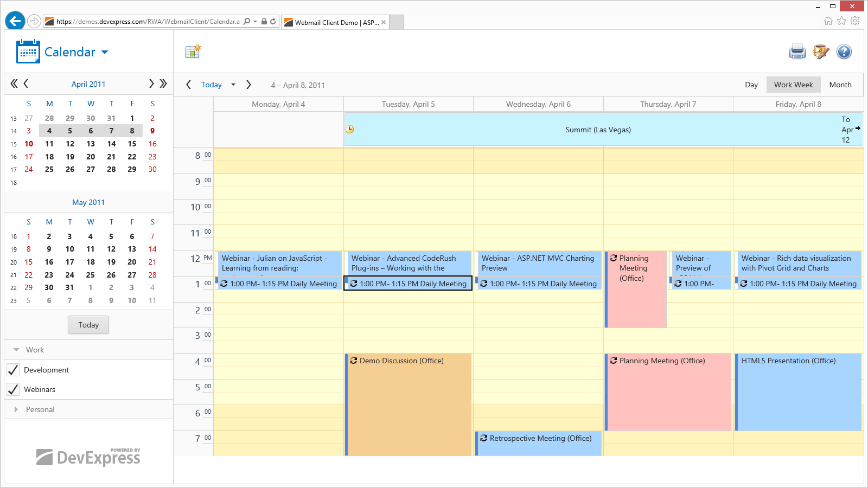The height and width of the screenshot is (488, 868).
Task: Open Friday's 1:00 PM Daily Meeting
Action: tap(798, 284)
